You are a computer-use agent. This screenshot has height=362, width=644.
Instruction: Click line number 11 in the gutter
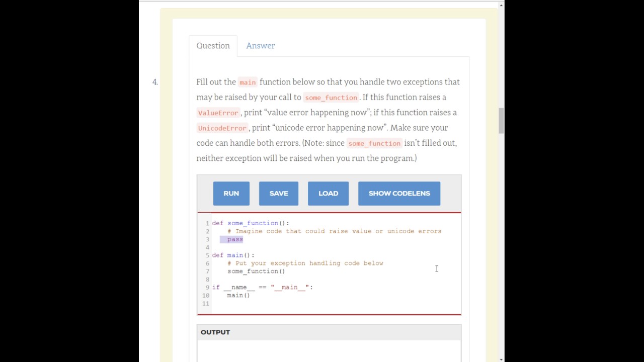(205, 304)
